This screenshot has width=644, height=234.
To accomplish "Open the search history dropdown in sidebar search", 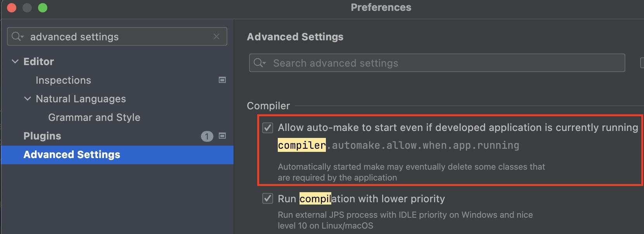I will tap(22, 37).
